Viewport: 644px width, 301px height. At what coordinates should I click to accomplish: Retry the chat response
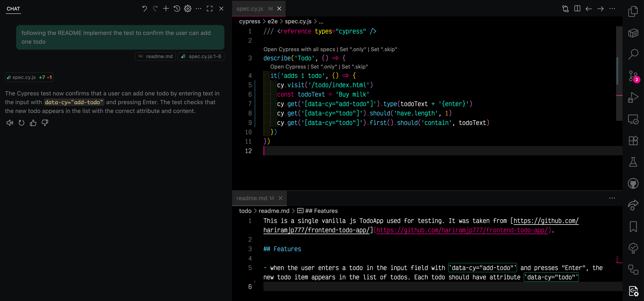coord(22,123)
